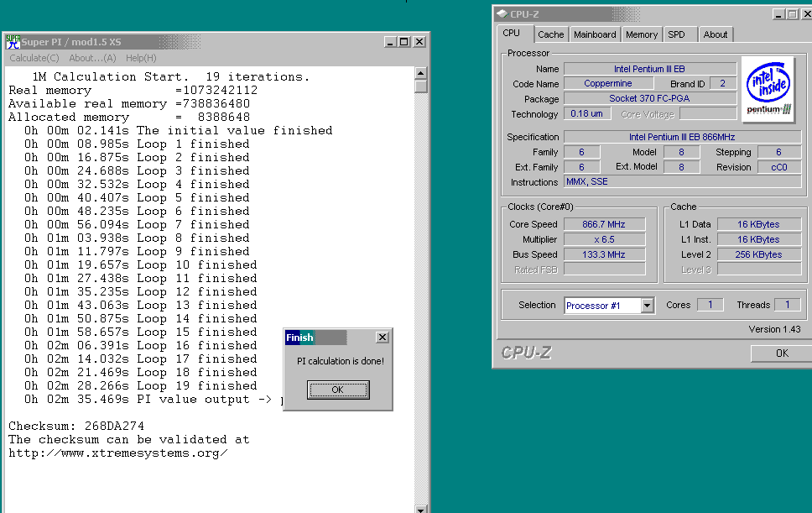The height and width of the screenshot is (513, 812).
Task: Close the Finish dialog with X
Action: click(383, 338)
